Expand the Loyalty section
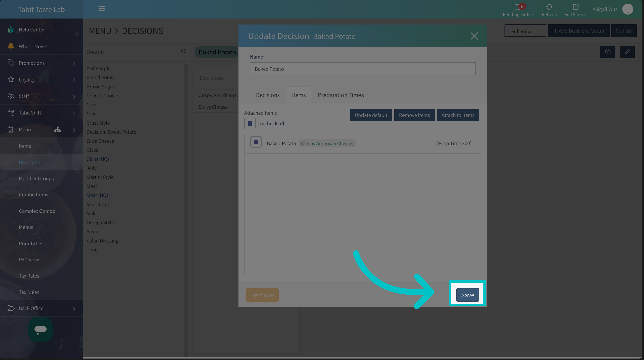The width and height of the screenshot is (644, 360). tap(42, 79)
